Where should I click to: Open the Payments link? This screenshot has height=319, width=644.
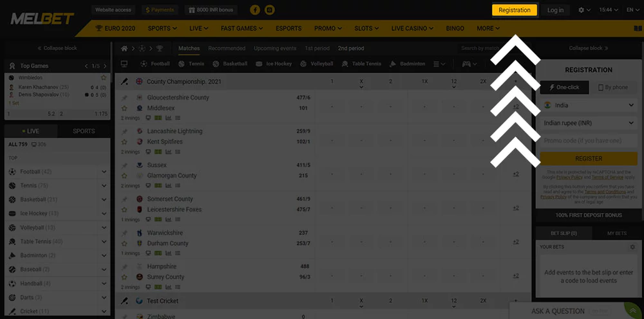[x=160, y=10]
